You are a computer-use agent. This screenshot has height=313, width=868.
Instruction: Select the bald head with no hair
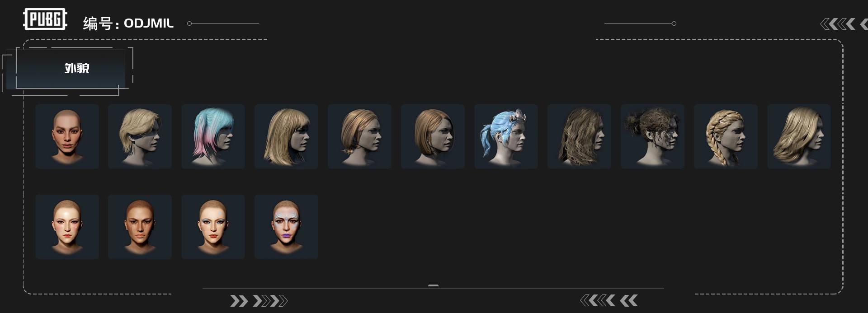[x=67, y=136]
